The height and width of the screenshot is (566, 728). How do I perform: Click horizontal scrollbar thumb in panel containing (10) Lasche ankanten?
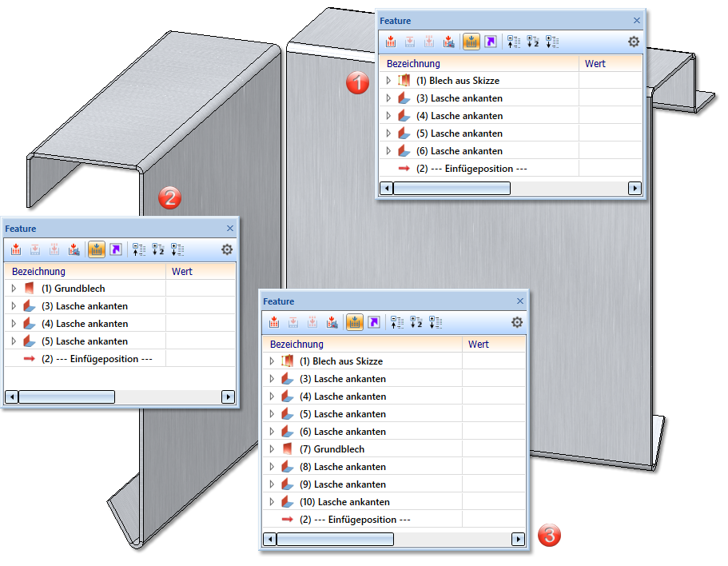tap(335, 539)
